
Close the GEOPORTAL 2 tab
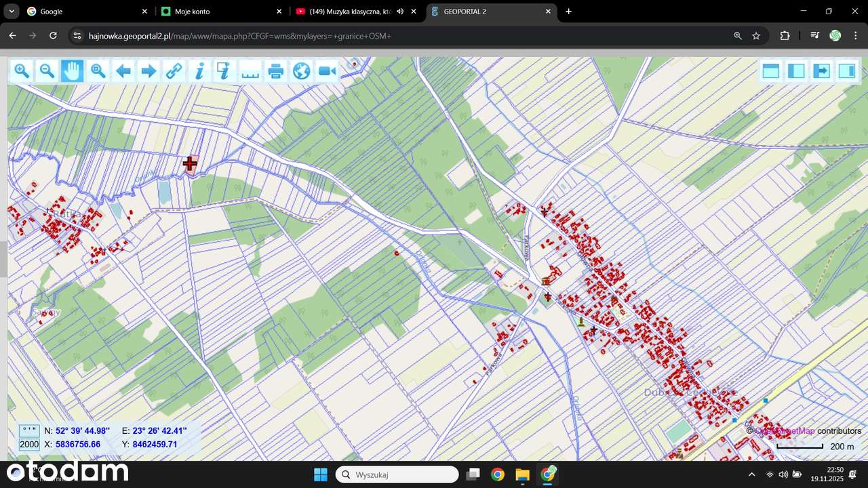(x=548, y=12)
